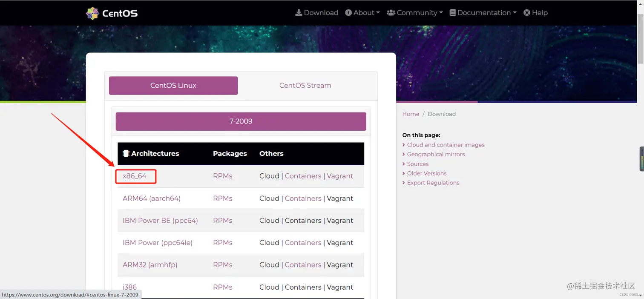
Task: Open the ARM32 (armhfp) link
Action: pos(150,265)
